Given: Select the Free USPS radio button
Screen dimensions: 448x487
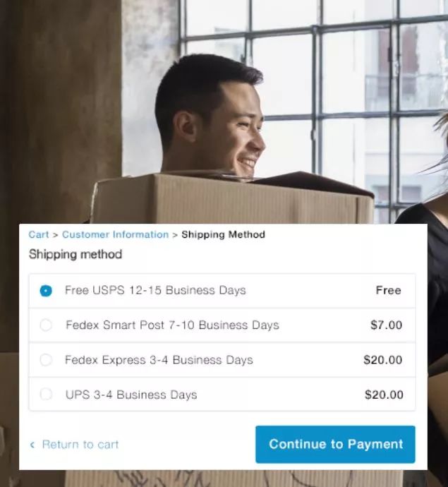Looking at the screenshot, I should tap(46, 291).
